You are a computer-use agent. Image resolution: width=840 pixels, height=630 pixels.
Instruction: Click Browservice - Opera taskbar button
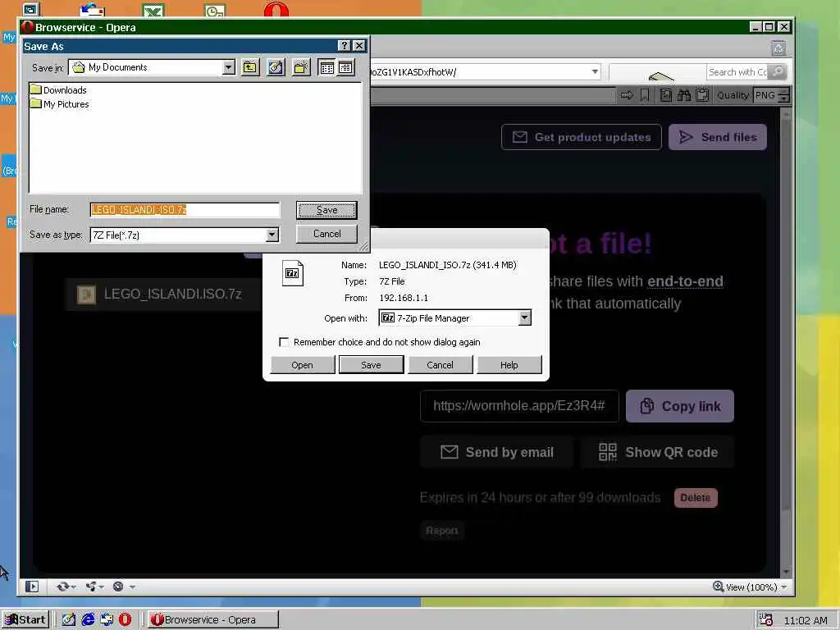point(212,620)
